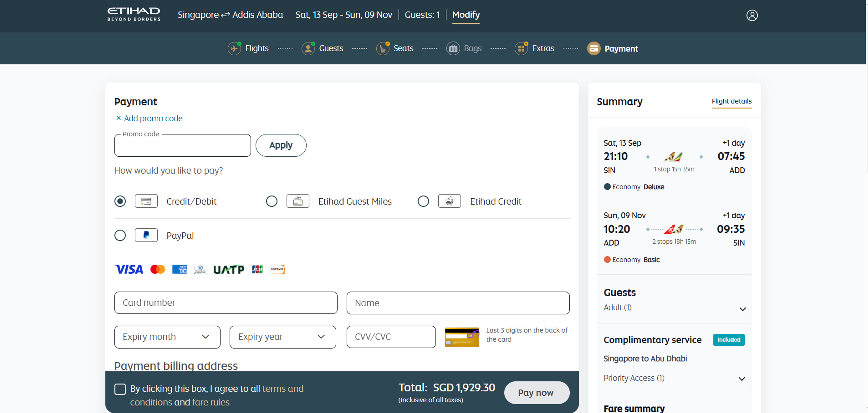The width and height of the screenshot is (868, 413).
Task: Click Modify to change search
Action: click(466, 15)
